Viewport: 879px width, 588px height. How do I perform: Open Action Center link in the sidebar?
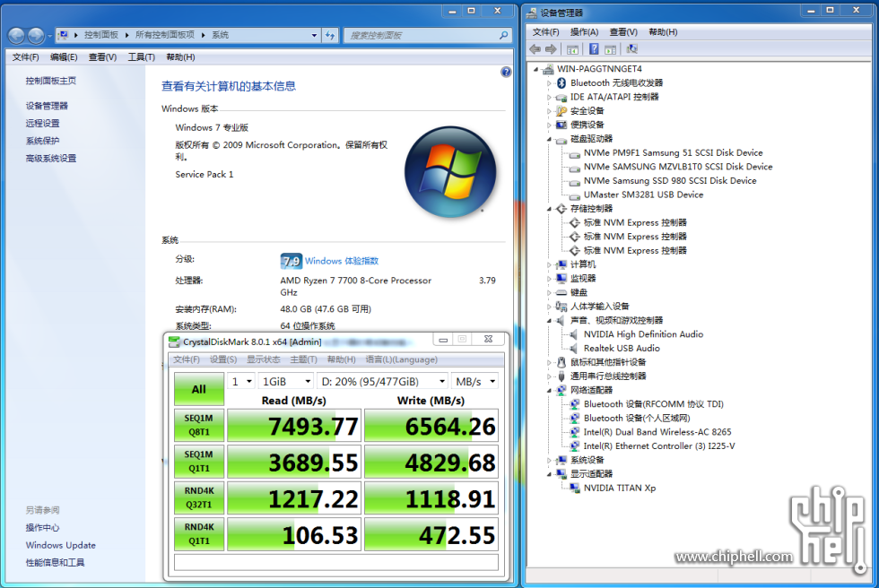coord(43,528)
